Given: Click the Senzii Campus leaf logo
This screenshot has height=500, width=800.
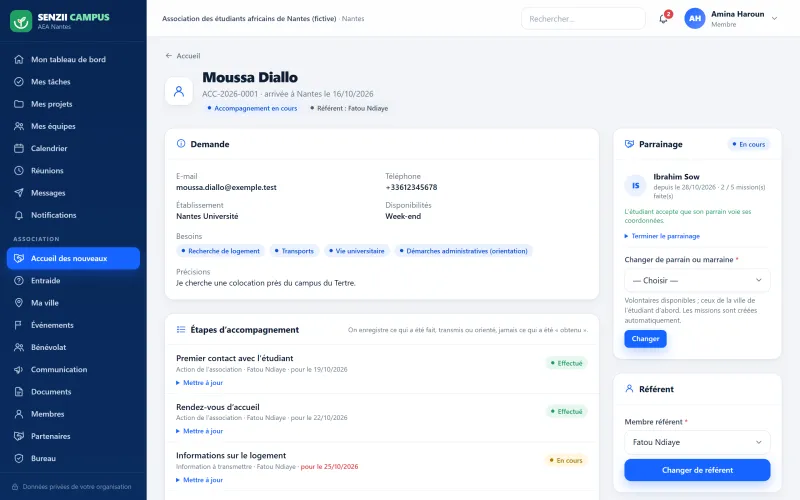Looking at the screenshot, I should pyautogui.click(x=21, y=21).
